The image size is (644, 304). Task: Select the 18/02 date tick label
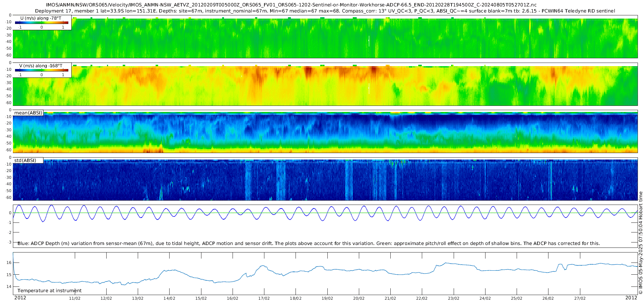pyautogui.click(x=296, y=298)
